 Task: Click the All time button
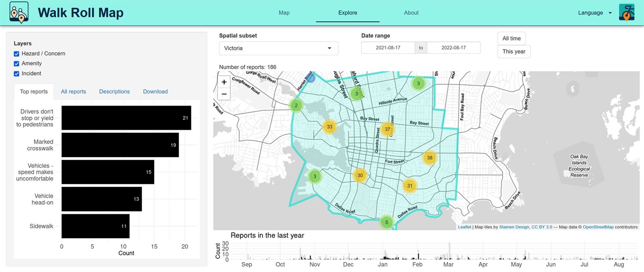click(511, 39)
